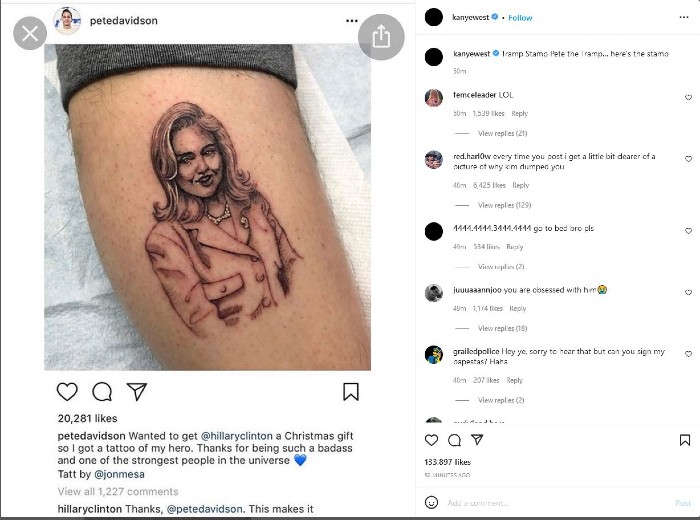Follow kanyewest using the Follow link
700x520 pixels.
click(520, 18)
